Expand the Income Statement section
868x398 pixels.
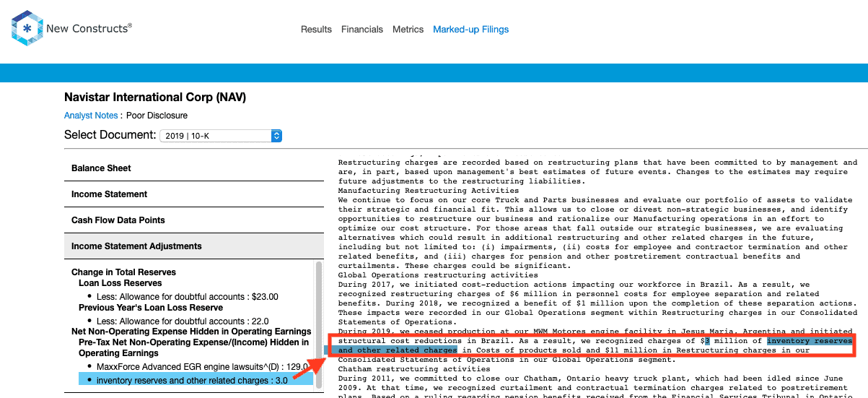pos(193,194)
